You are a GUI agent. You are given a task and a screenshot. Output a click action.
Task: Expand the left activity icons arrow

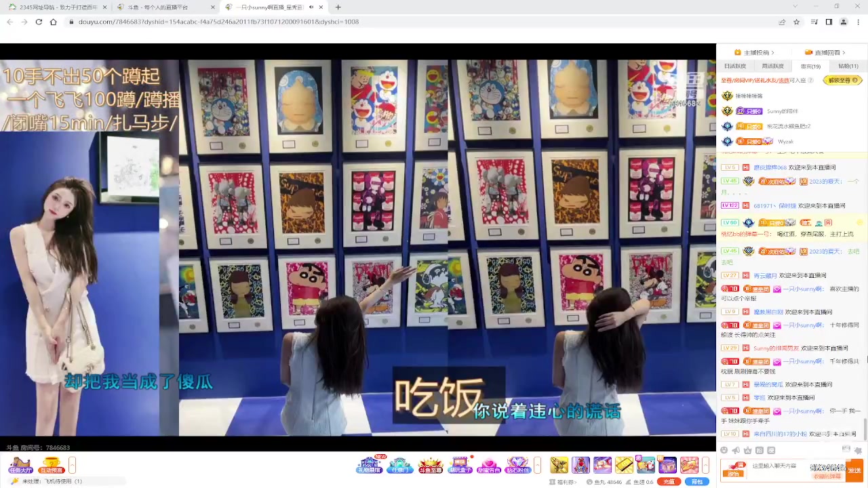click(x=72, y=465)
